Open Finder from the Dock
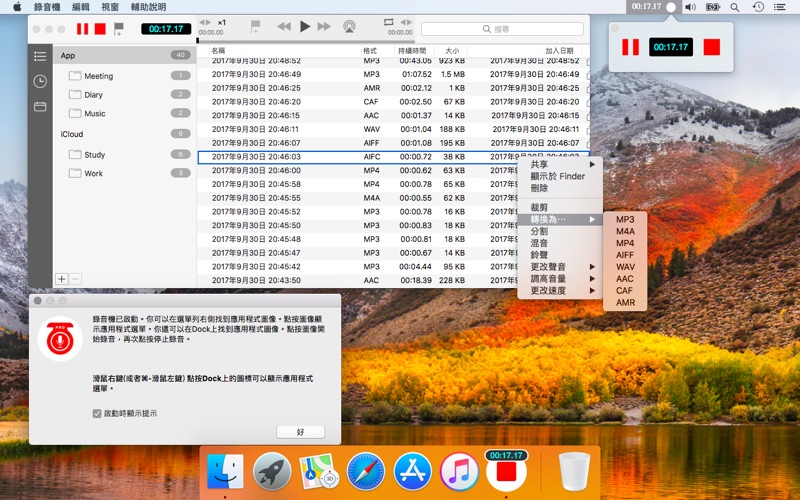Screen dimensions: 800x500 [x=225, y=471]
